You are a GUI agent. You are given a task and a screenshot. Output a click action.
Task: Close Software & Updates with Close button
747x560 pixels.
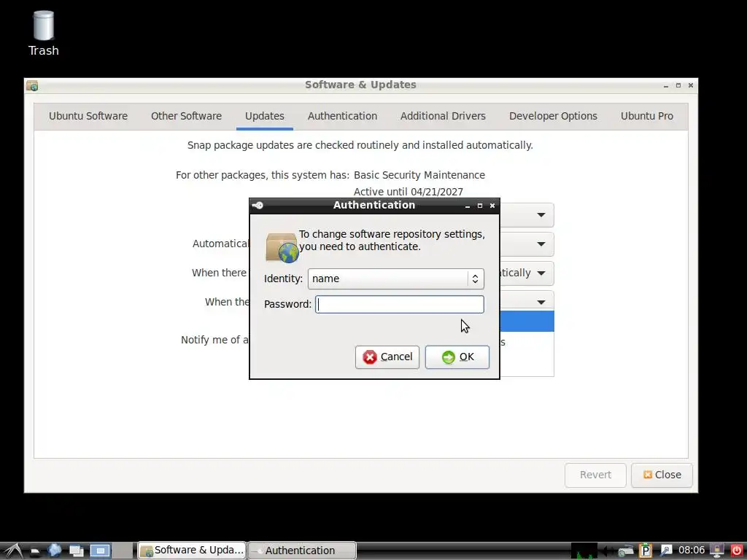(x=662, y=475)
